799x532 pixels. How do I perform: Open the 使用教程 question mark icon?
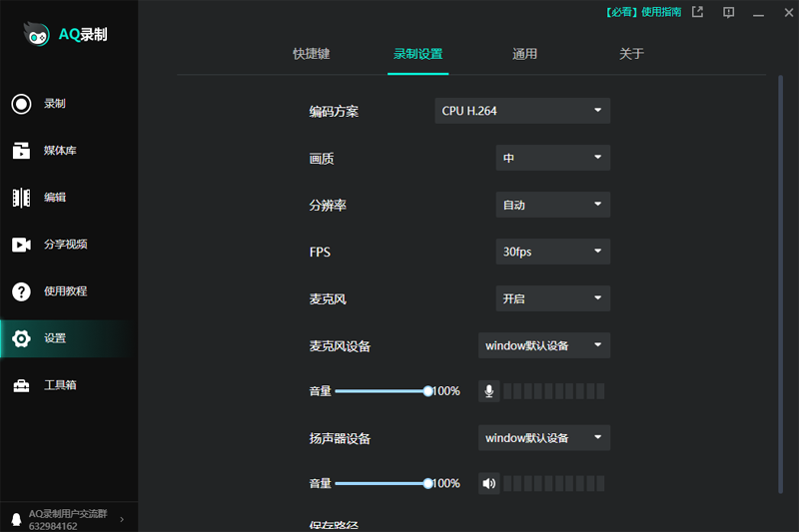tap(21, 291)
